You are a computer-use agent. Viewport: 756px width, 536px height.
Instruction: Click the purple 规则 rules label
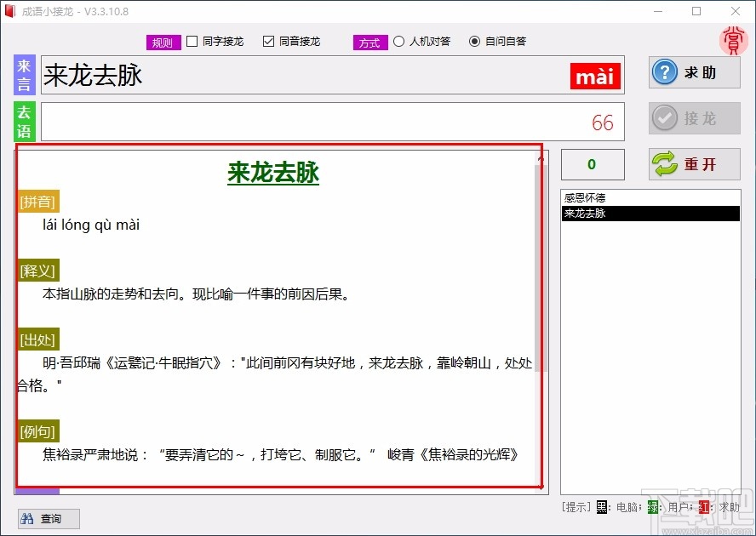[163, 40]
